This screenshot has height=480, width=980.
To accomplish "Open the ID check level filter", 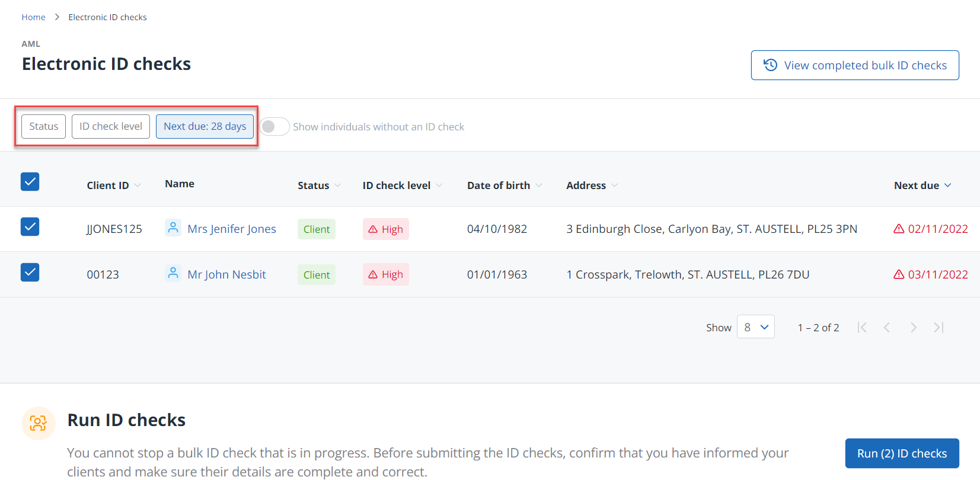I will (111, 127).
